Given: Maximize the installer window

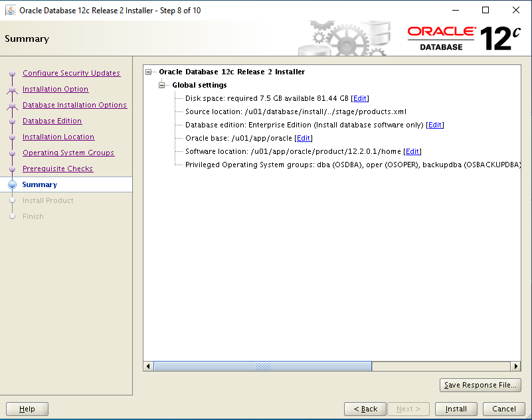Looking at the screenshot, I should [486, 10].
